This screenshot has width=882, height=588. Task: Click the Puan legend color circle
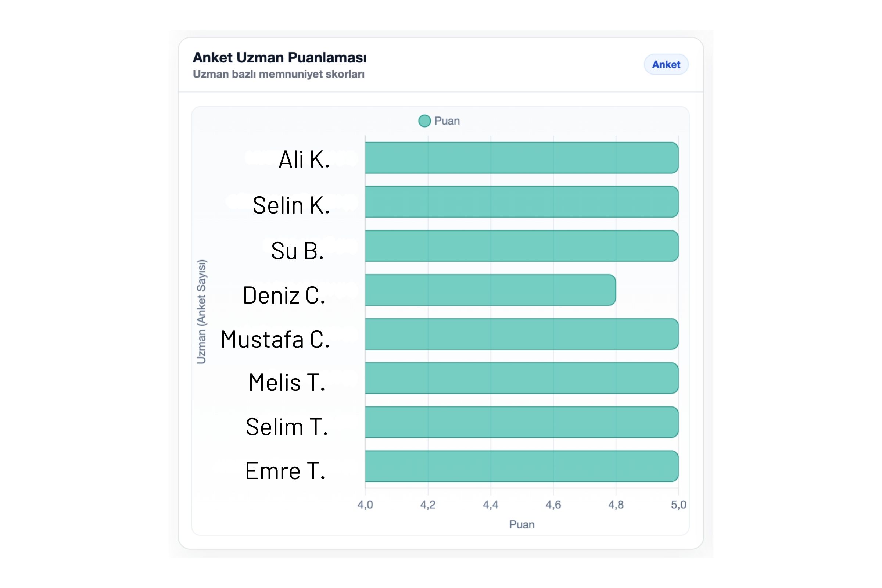424,121
